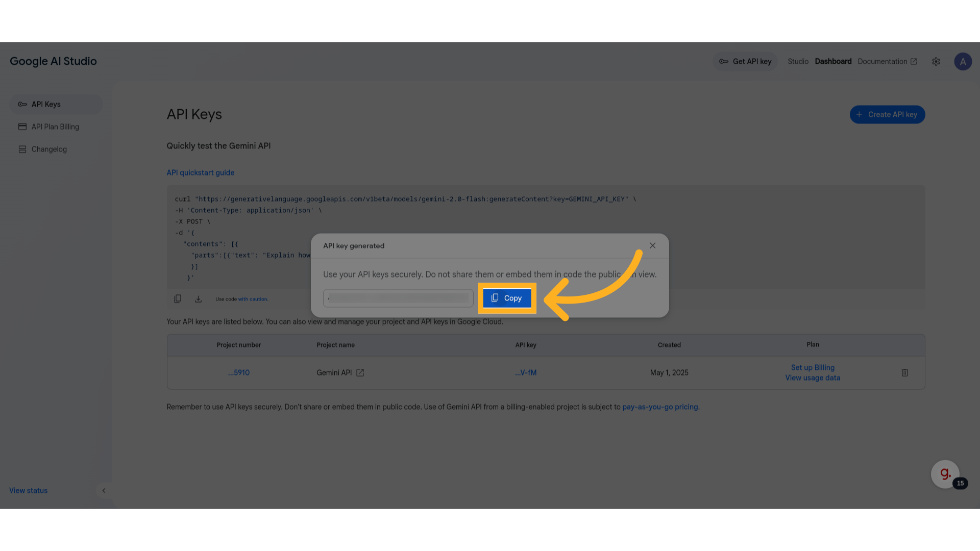Select API Plan Billing in the sidebar
This screenshot has width=980, height=551.
(x=56, y=127)
